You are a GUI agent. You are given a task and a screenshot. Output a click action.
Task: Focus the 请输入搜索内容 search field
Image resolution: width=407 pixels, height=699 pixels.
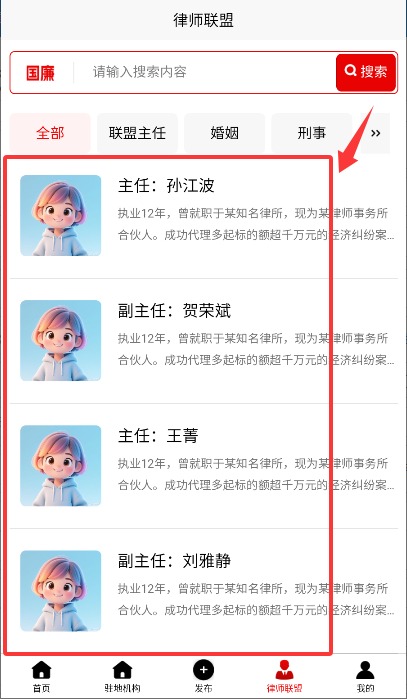[204, 72]
